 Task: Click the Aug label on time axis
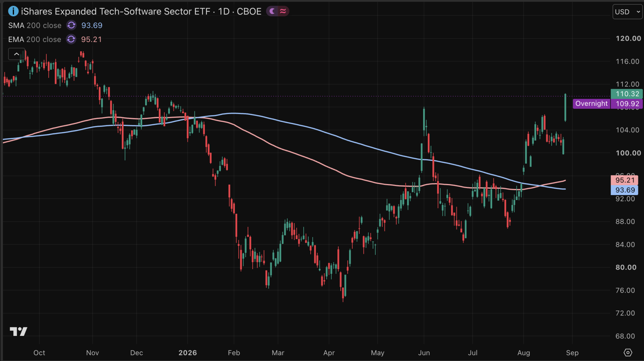click(524, 353)
